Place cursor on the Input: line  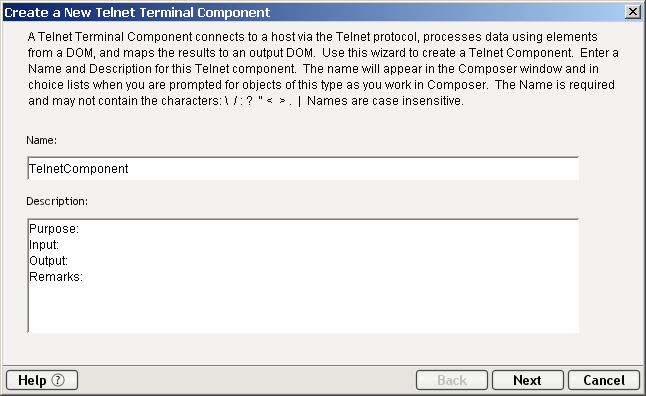coord(44,245)
